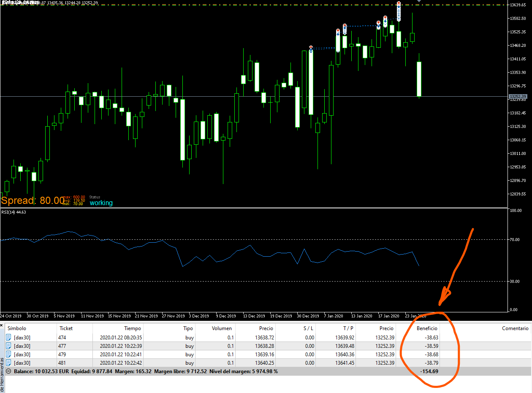Click date axis label 7 Jan 2020
Screen dimensions: 532x393
point(334,316)
